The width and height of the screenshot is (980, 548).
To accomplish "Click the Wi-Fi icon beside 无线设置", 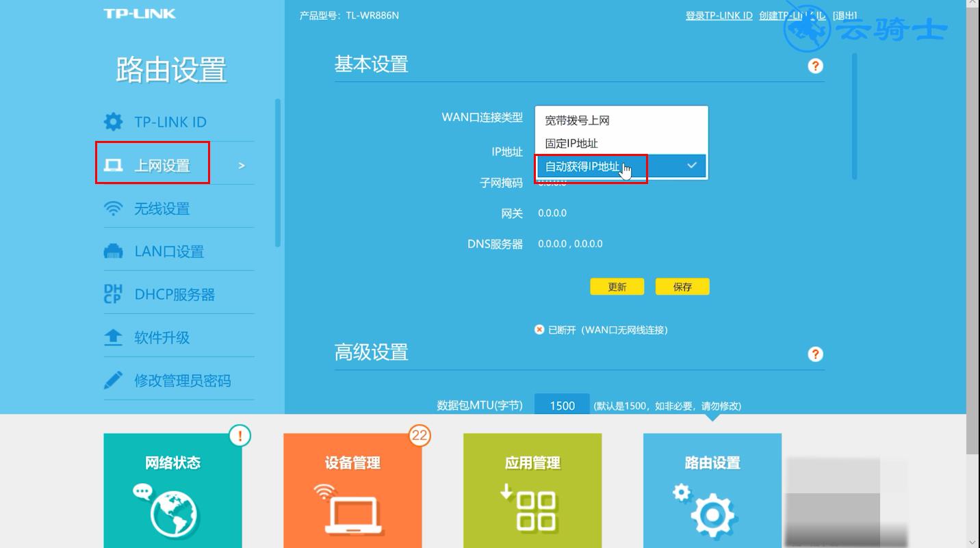I will pyautogui.click(x=113, y=208).
